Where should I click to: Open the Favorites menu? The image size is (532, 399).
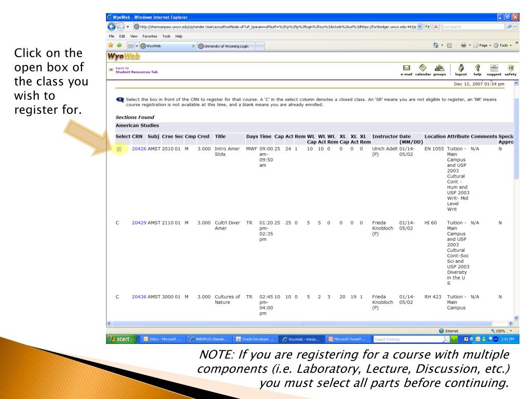point(150,36)
